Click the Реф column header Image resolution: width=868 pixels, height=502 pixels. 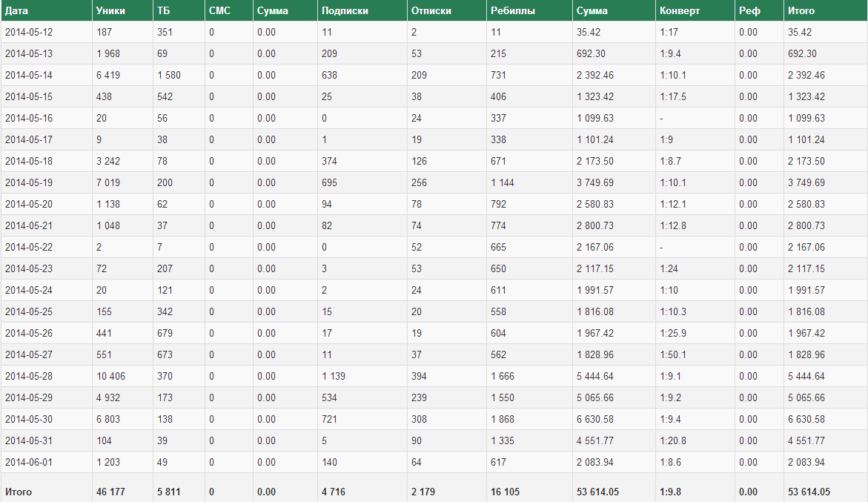(749, 11)
